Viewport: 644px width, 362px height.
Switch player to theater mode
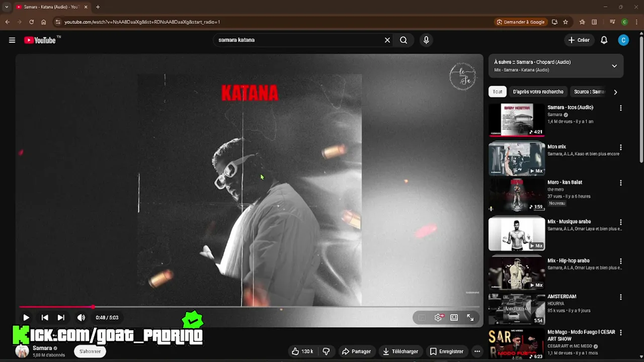[454, 318]
